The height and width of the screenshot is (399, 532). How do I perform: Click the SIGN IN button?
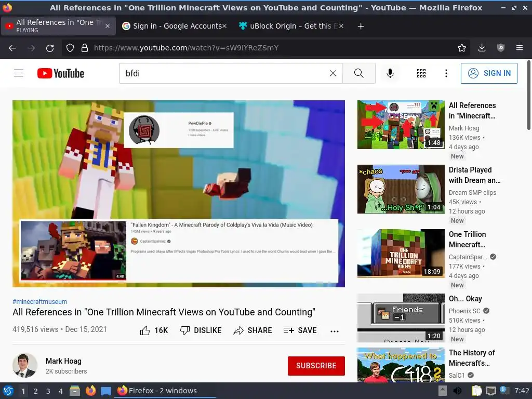tap(489, 73)
